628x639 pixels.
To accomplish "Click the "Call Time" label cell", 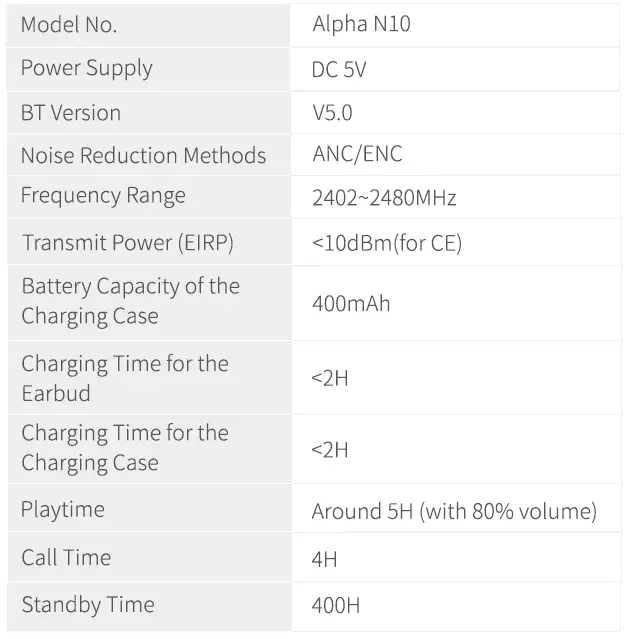I will (x=66, y=558).
